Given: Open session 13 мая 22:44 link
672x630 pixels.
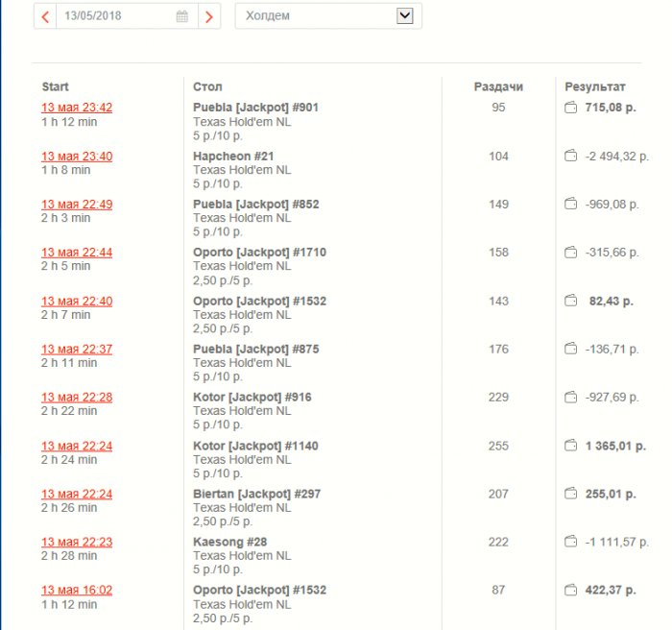Looking at the screenshot, I should 77,253.
